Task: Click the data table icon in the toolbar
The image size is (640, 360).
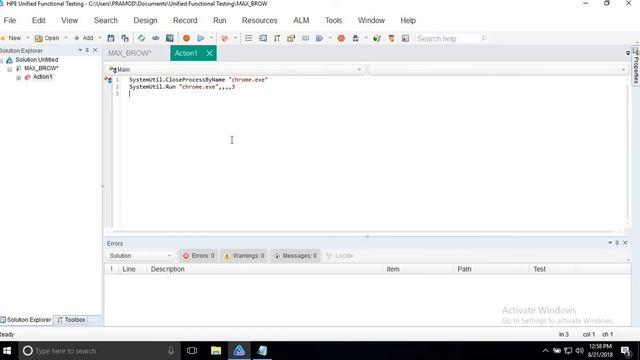Action: (x=170, y=38)
